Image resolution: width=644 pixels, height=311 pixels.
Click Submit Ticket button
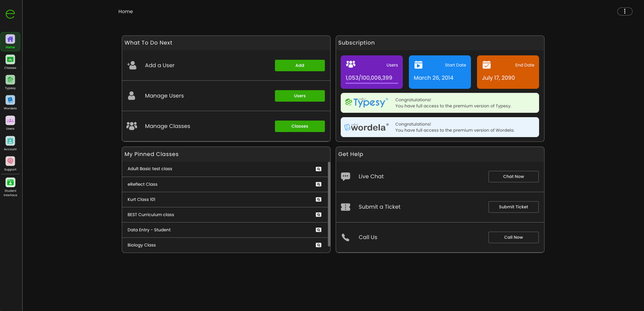click(513, 207)
